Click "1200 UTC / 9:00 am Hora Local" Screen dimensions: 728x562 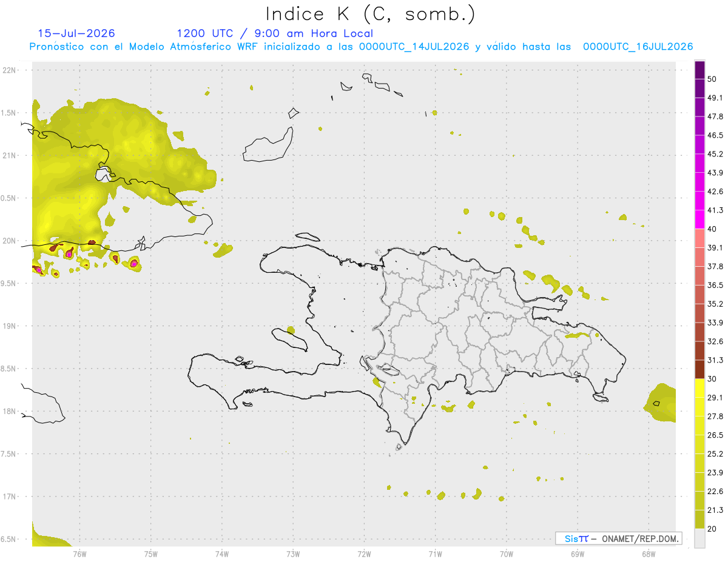(x=275, y=33)
